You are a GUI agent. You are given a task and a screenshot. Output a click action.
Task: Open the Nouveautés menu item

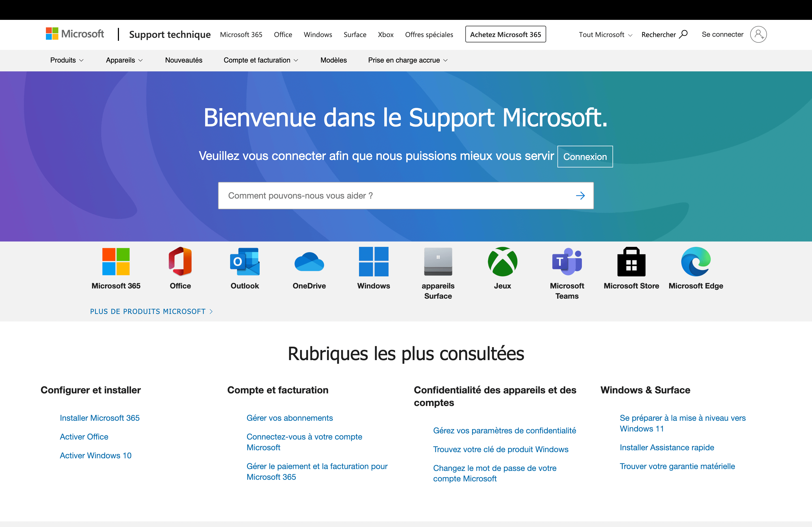pyautogui.click(x=184, y=60)
